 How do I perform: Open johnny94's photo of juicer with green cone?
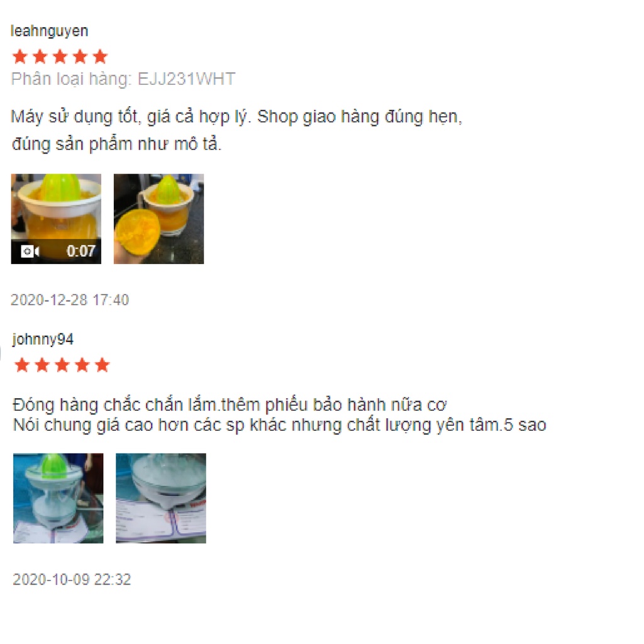(58, 498)
